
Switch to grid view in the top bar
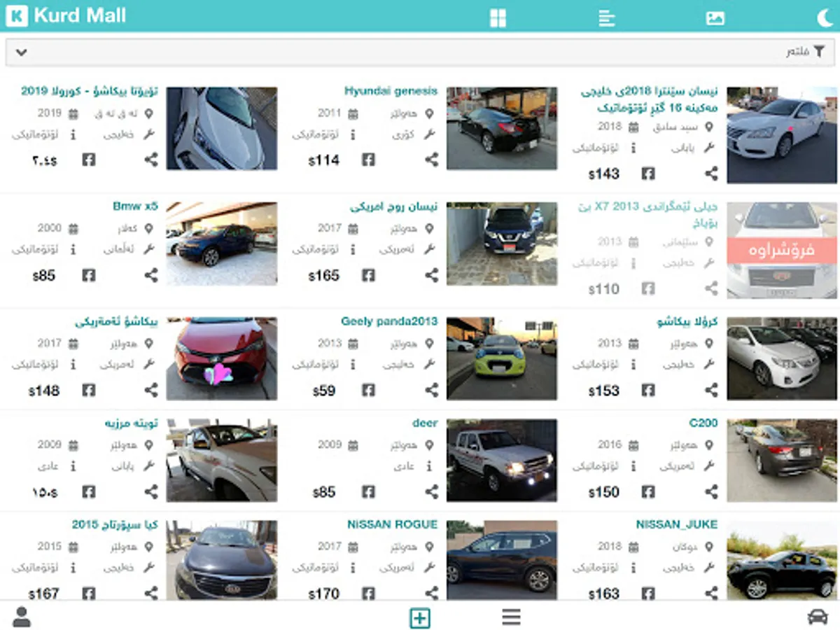click(x=498, y=17)
